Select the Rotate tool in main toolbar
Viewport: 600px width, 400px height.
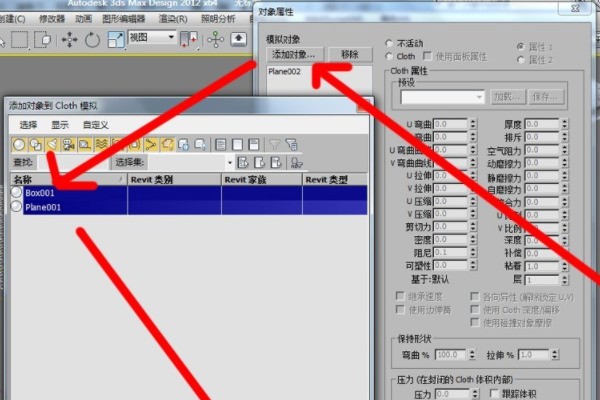pos(93,39)
